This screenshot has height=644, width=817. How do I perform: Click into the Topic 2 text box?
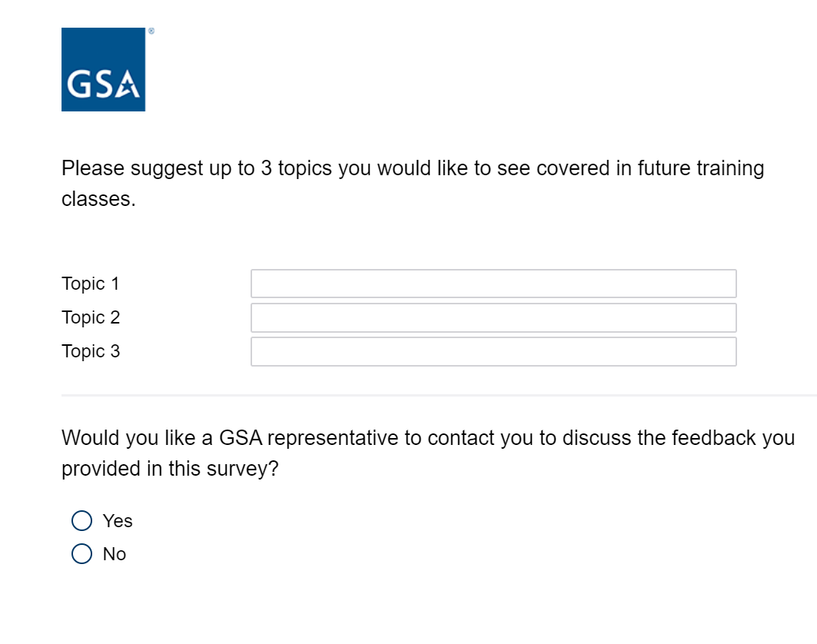[x=493, y=317]
